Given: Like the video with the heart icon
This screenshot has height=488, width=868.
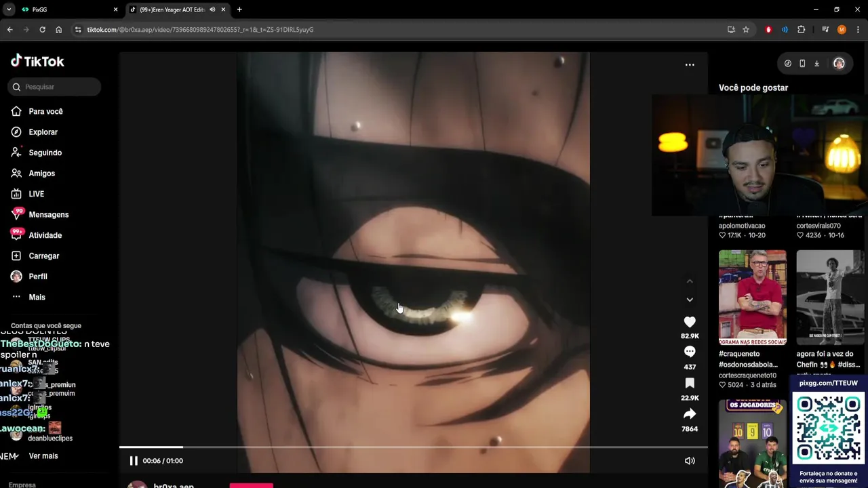Looking at the screenshot, I should click(x=690, y=322).
